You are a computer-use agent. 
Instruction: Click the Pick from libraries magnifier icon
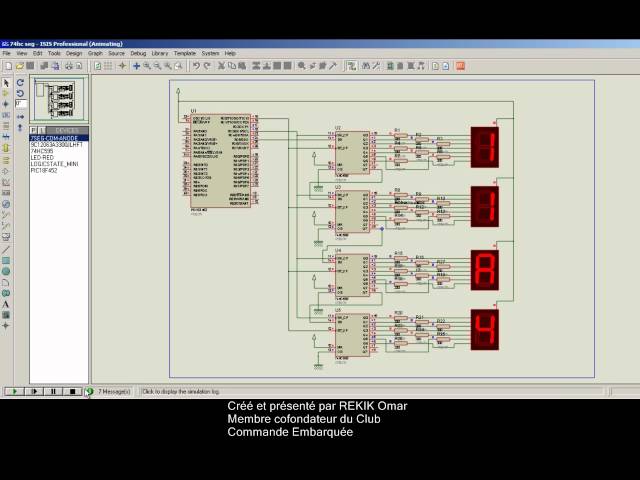302,66
